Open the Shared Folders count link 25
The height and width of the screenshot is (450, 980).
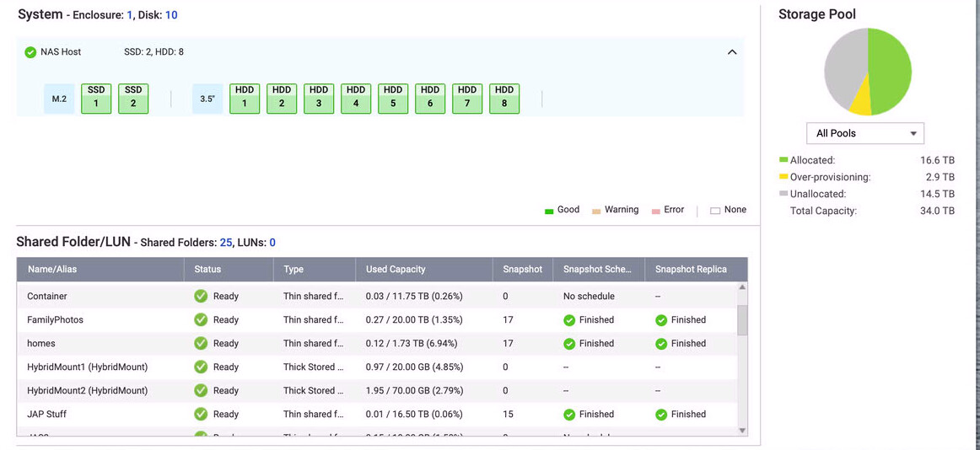point(226,243)
